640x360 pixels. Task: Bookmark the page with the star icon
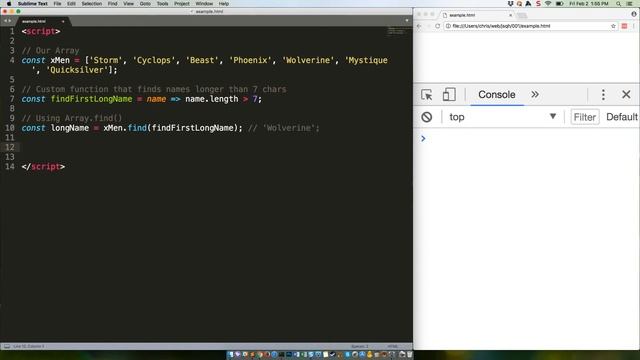[x=613, y=26]
